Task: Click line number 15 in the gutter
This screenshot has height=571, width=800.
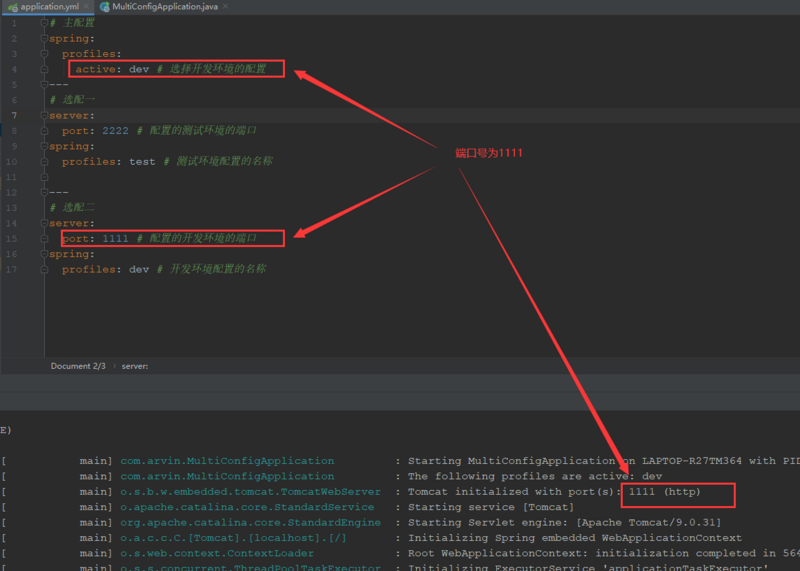Action: click(x=11, y=239)
